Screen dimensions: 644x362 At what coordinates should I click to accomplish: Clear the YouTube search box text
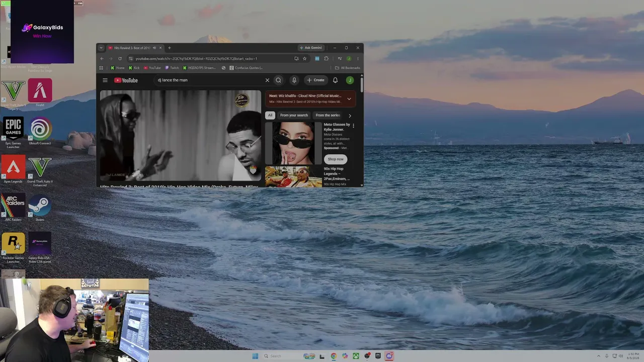[267, 80]
